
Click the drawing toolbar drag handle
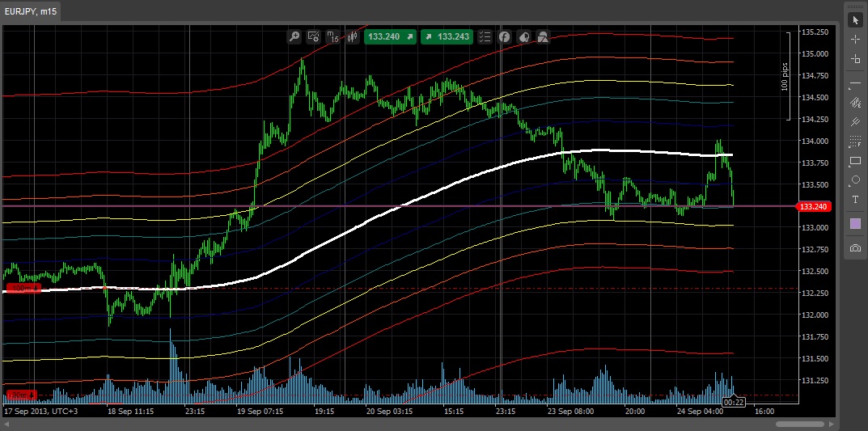[x=855, y=5]
